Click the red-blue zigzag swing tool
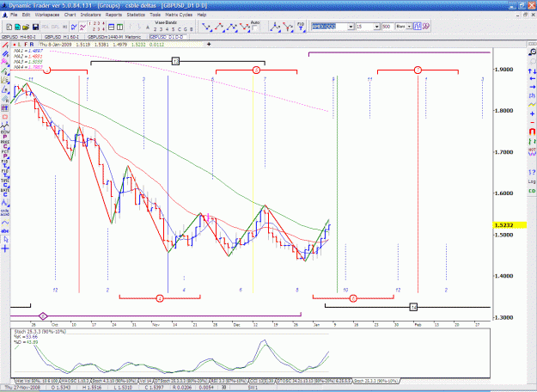 pyautogui.click(x=245, y=27)
